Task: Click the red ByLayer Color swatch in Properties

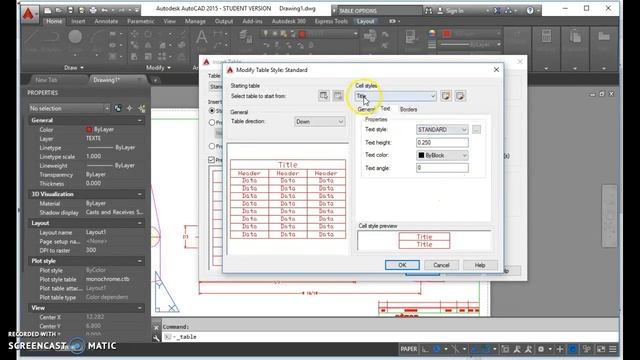Action: tap(89, 129)
